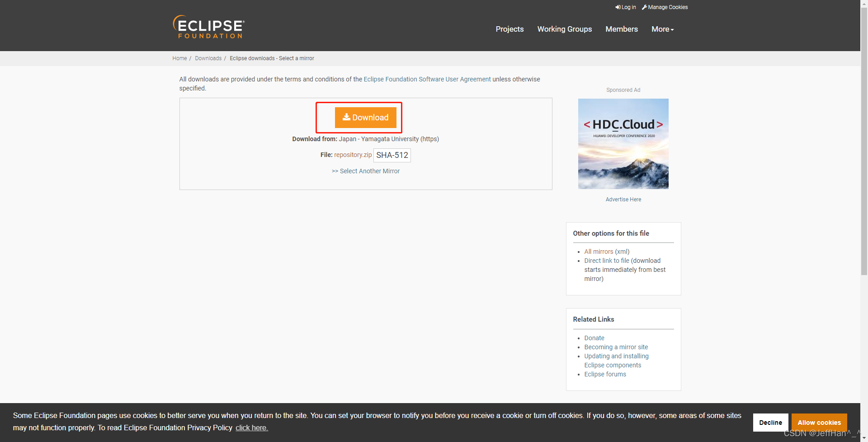Click the Advertise Here link

point(623,200)
